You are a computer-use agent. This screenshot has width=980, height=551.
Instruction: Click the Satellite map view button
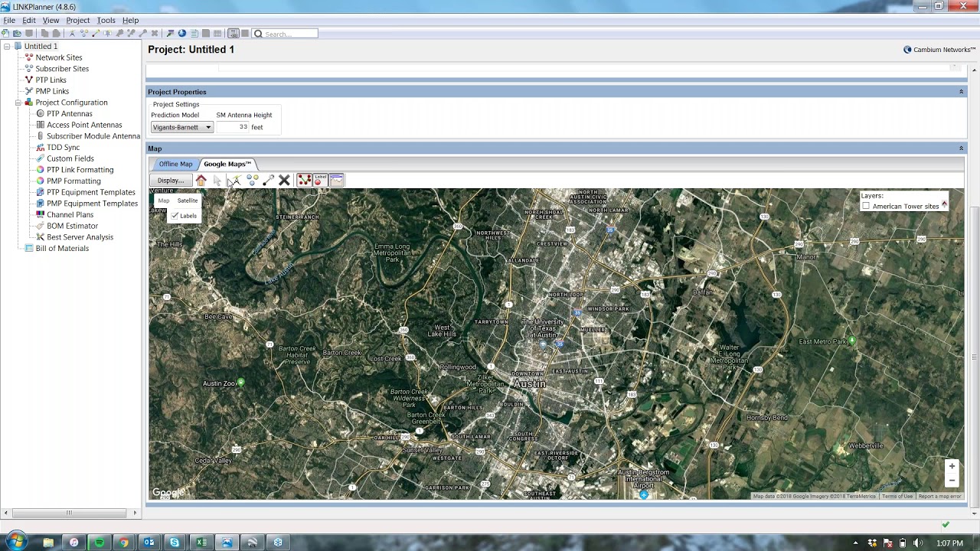187,201
